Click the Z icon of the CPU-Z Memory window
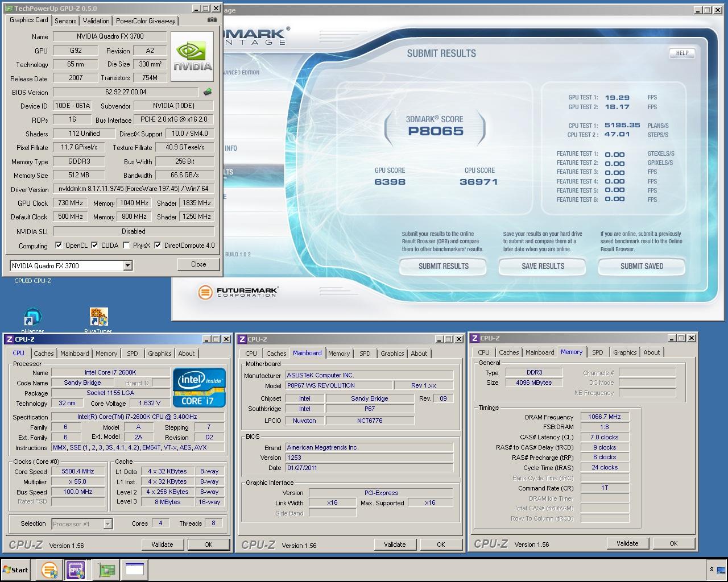The height and width of the screenshot is (582, 728). (475, 338)
